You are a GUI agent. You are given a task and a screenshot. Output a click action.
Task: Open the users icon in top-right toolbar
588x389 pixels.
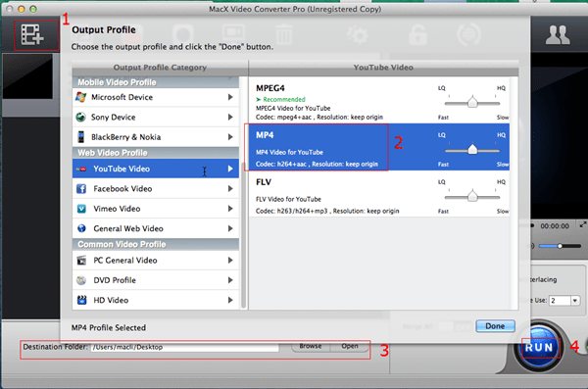coord(558,35)
